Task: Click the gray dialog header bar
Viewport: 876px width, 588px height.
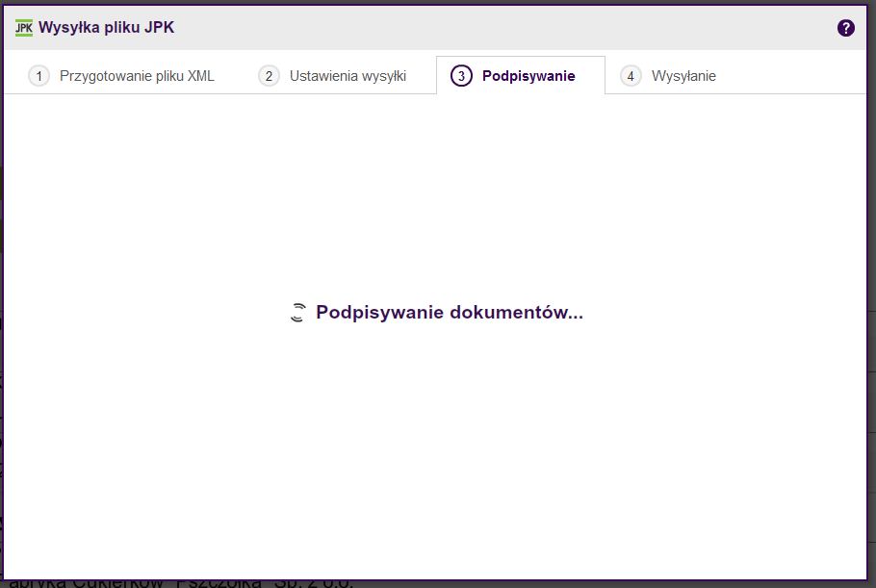Action: 481,28
